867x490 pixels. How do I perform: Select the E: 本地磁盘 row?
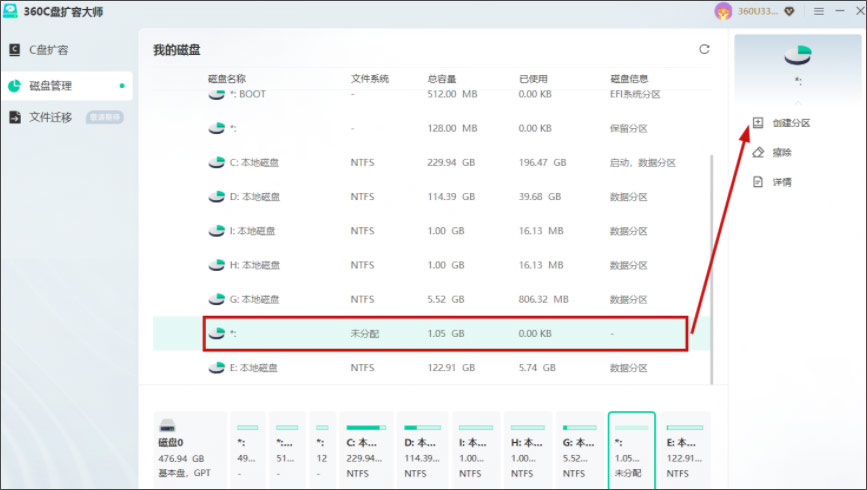click(x=431, y=368)
